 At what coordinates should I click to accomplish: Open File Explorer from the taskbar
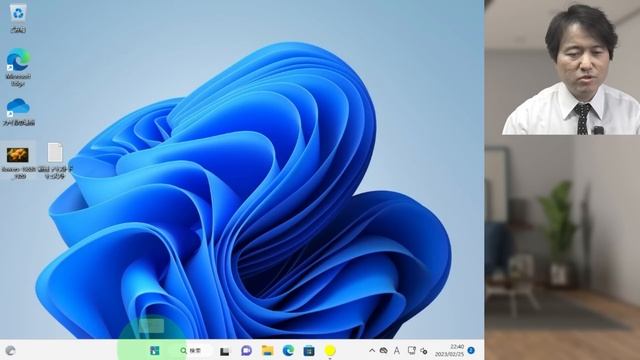click(267, 350)
